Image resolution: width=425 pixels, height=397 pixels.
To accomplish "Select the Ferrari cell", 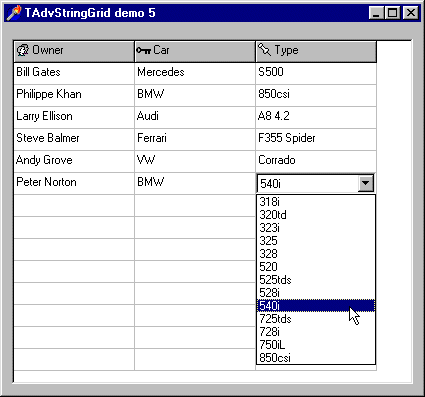I will point(195,139).
